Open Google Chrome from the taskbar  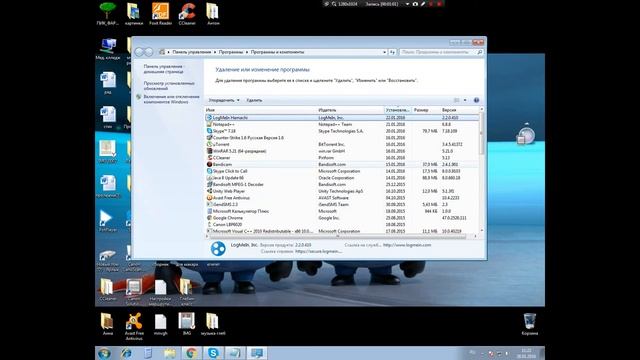(x=191, y=353)
